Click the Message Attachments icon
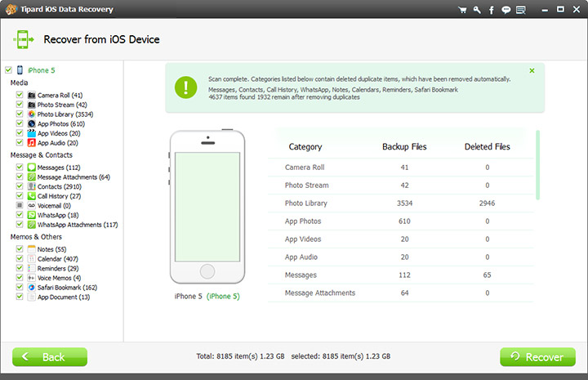This screenshot has width=588, height=380. tap(32, 177)
